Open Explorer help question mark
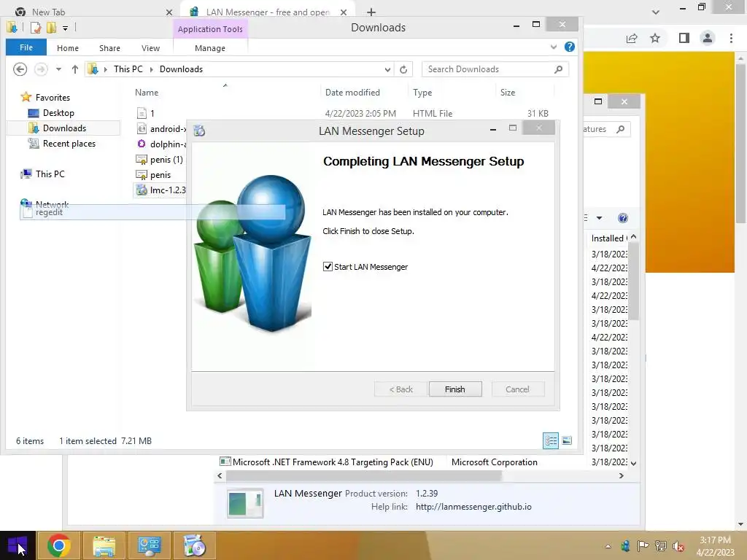 (x=569, y=47)
